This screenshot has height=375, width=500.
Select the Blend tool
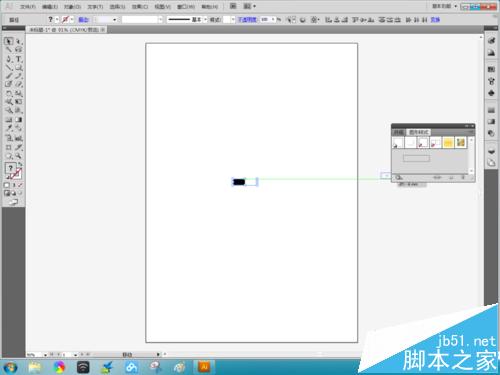click(x=19, y=128)
